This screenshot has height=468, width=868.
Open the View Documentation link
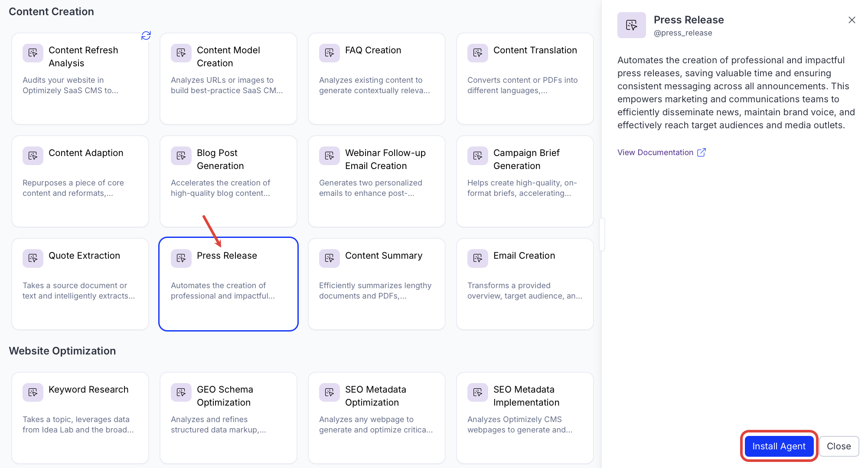pyautogui.click(x=655, y=153)
